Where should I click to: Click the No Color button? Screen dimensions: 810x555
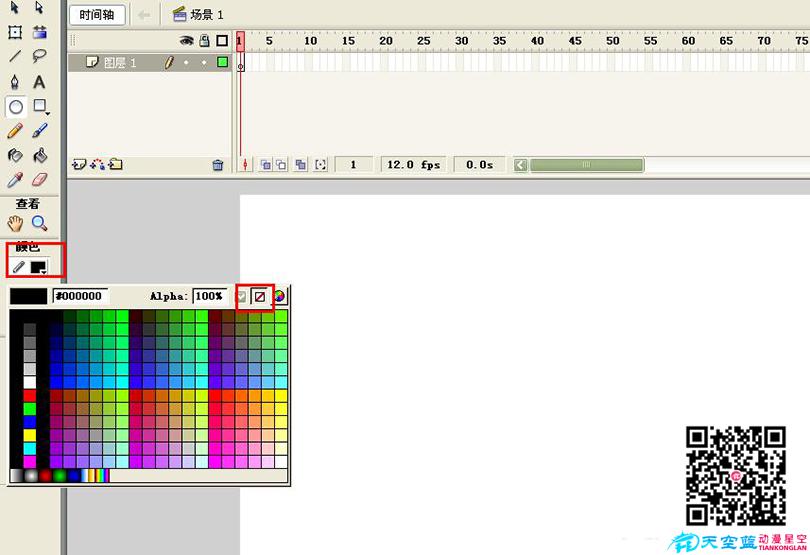point(260,297)
